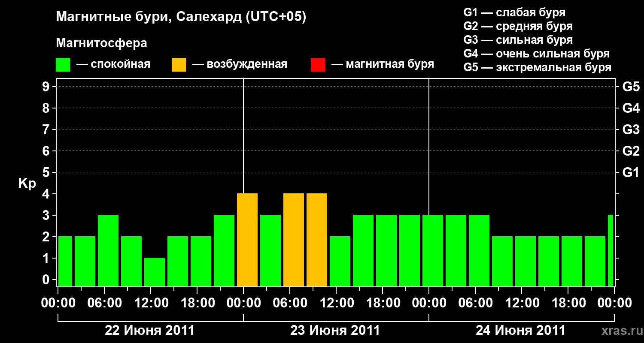
Task: Click the '— спокойная' legend label
Action: pos(113,65)
